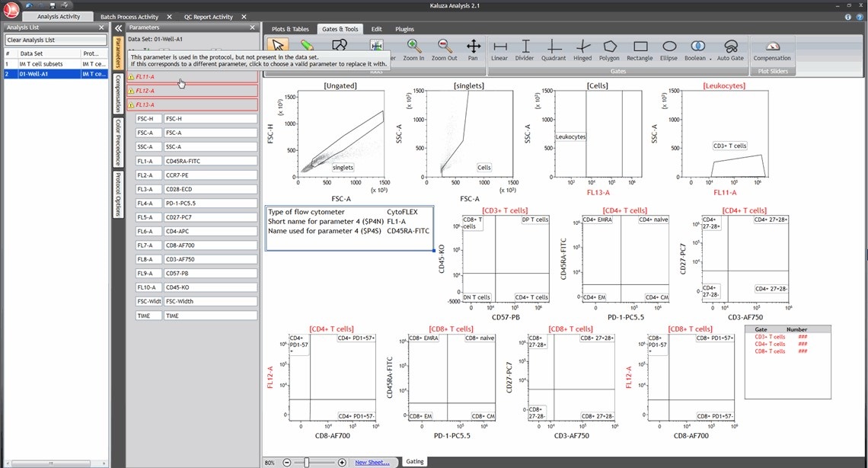Open the Compensation plot slider
This screenshot has height=468, width=868.
(x=772, y=50)
